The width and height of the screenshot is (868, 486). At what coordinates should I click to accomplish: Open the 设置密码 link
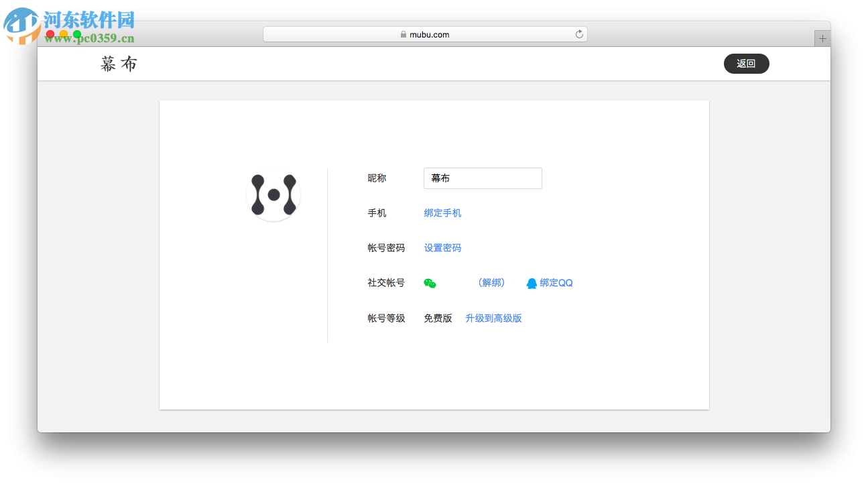442,248
